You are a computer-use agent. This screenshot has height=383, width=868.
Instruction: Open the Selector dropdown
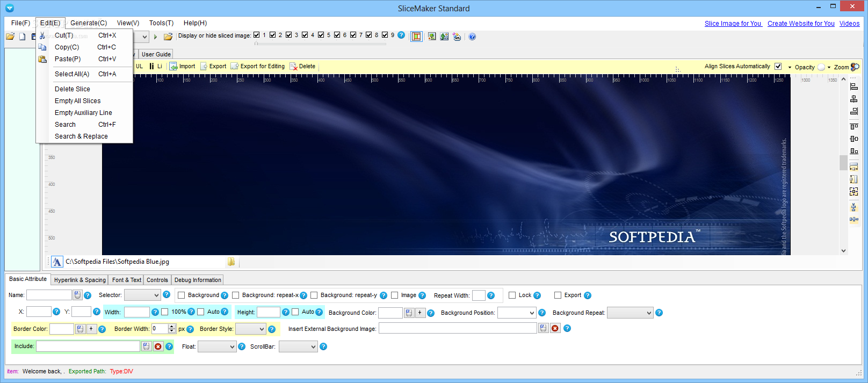(142, 295)
